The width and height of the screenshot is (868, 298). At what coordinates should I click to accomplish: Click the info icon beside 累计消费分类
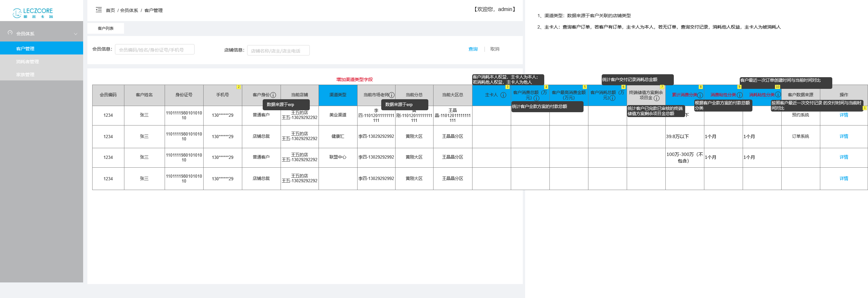click(700, 95)
